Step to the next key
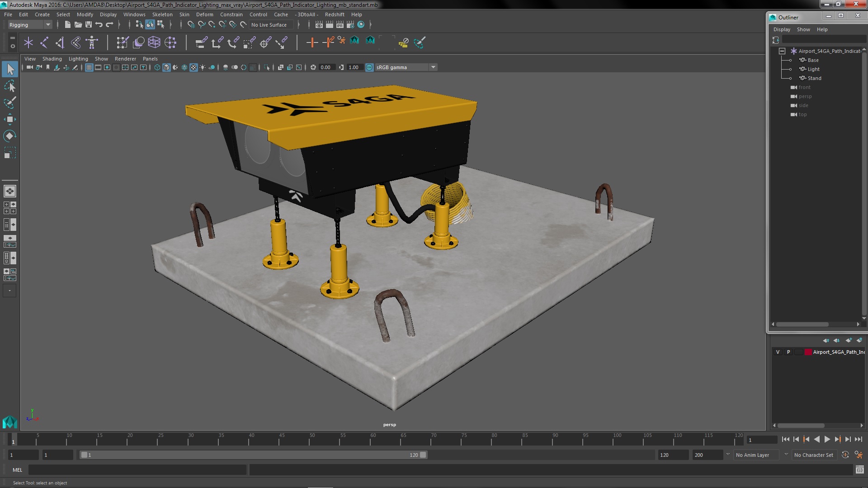 click(837, 439)
